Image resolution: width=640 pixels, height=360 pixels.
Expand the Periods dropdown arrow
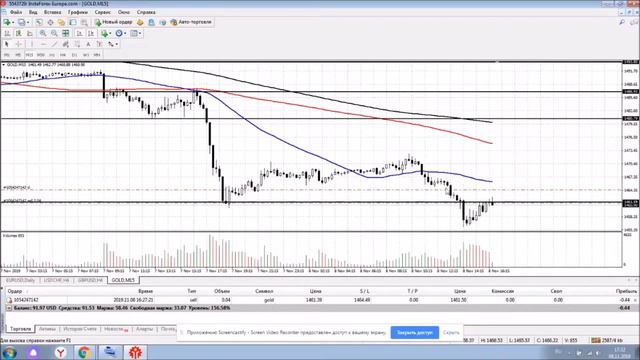[125, 33]
